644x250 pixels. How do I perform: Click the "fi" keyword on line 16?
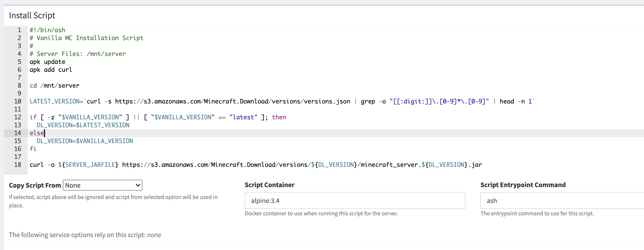33,149
